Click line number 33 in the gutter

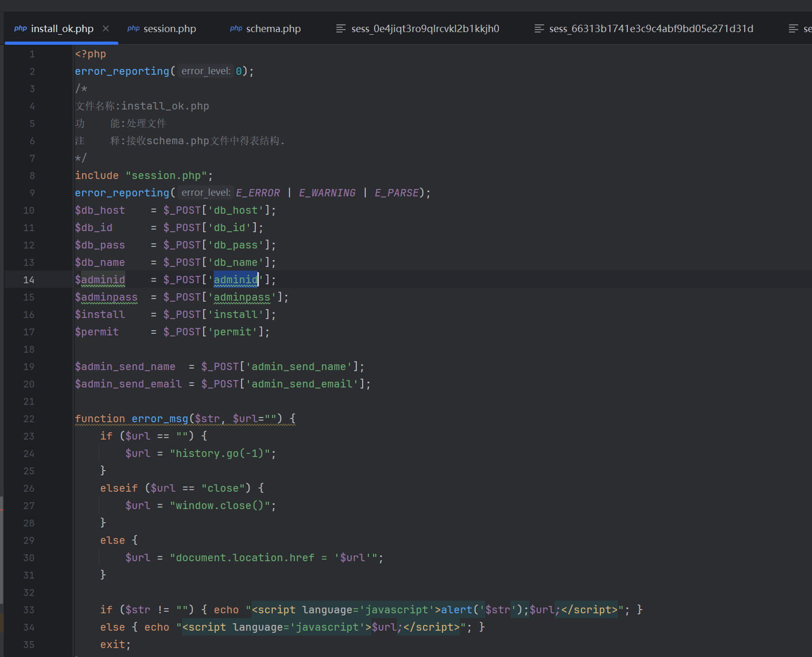click(28, 610)
